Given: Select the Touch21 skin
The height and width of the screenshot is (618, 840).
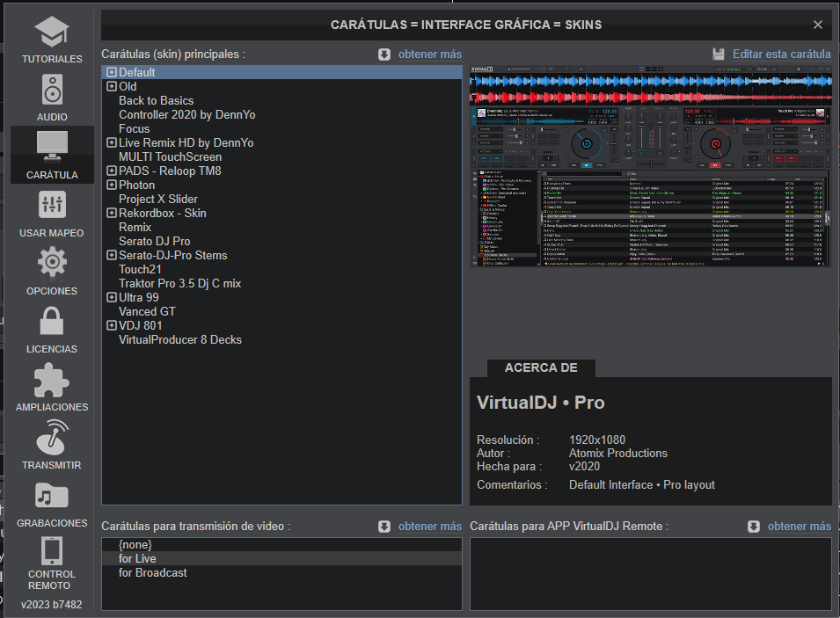Looking at the screenshot, I should pyautogui.click(x=281, y=269).
